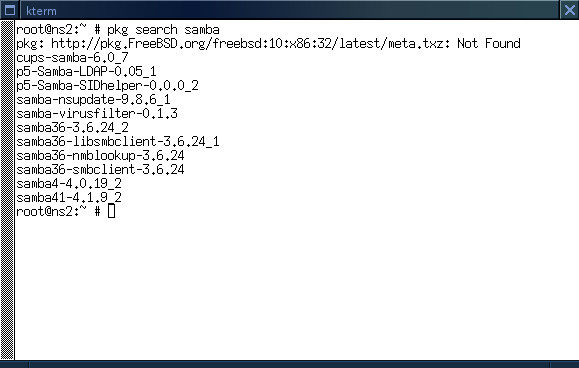Select the samba36-smbclient-3.6.24 line
This screenshot has height=368, width=579.
tap(100, 169)
